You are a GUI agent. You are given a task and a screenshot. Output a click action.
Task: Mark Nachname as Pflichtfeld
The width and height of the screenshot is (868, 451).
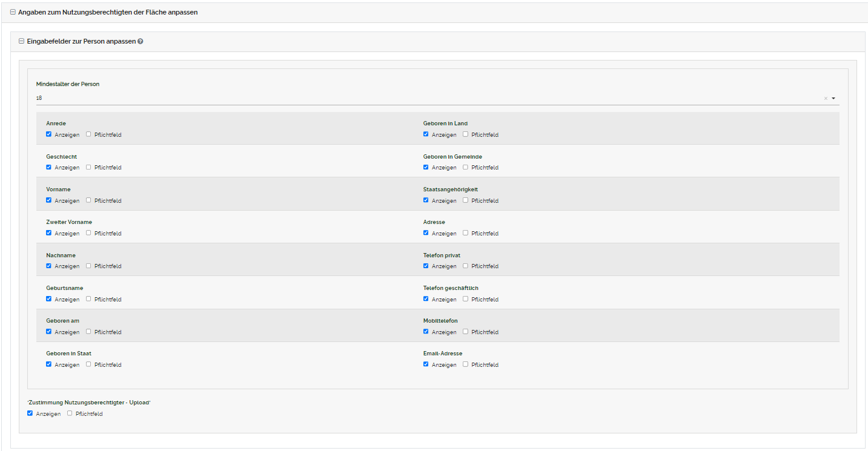pyautogui.click(x=88, y=266)
